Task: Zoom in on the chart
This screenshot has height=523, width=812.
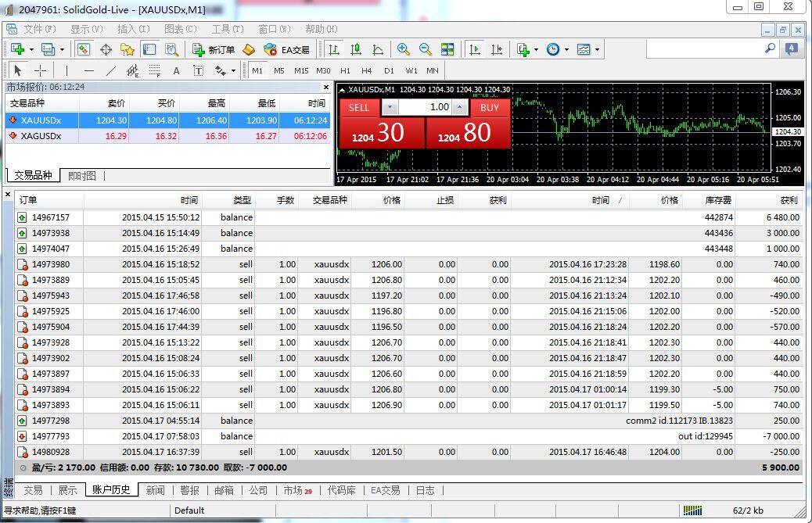Action: coord(403,49)
